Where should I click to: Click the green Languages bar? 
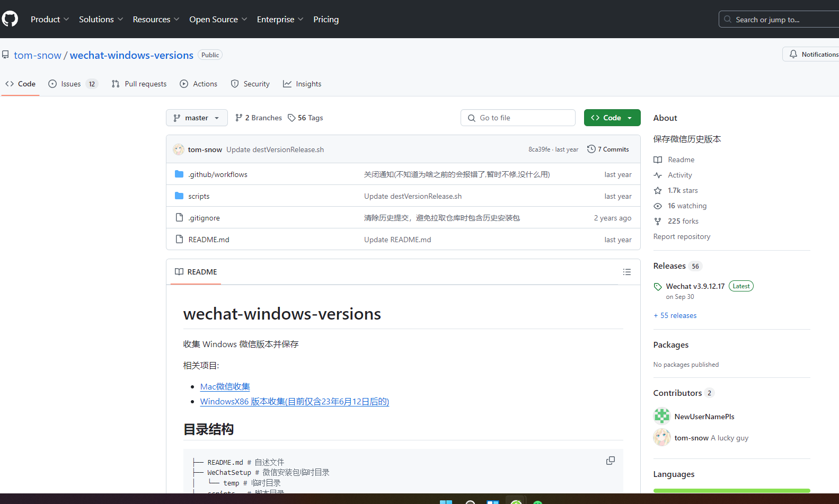pos(731,491)
